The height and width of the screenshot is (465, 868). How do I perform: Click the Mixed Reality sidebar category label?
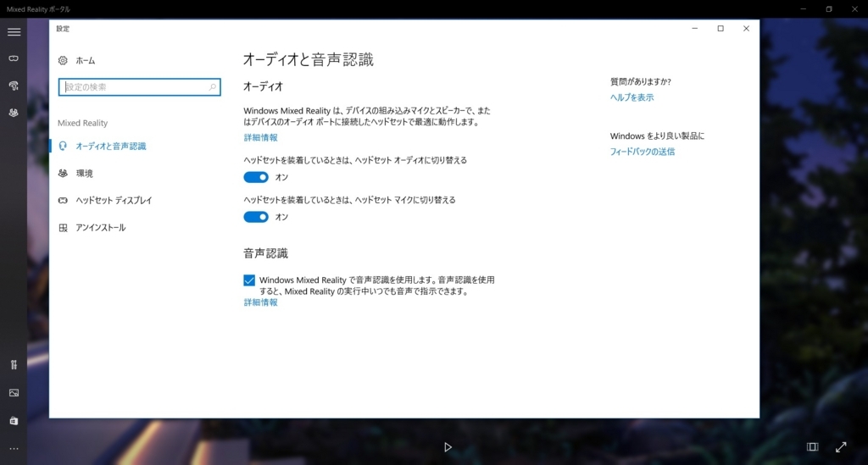point(82,123)
